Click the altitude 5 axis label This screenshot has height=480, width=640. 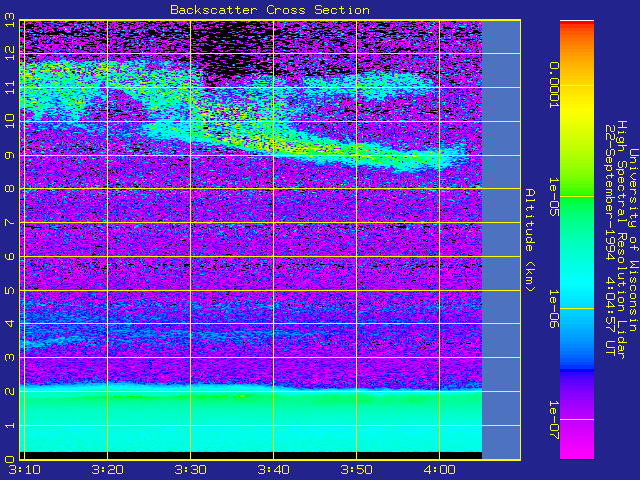click(x=10, y=290)
